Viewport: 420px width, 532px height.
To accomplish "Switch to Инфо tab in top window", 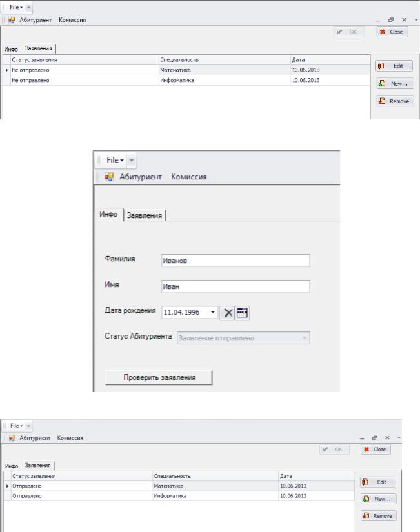I will click(11, 49).
